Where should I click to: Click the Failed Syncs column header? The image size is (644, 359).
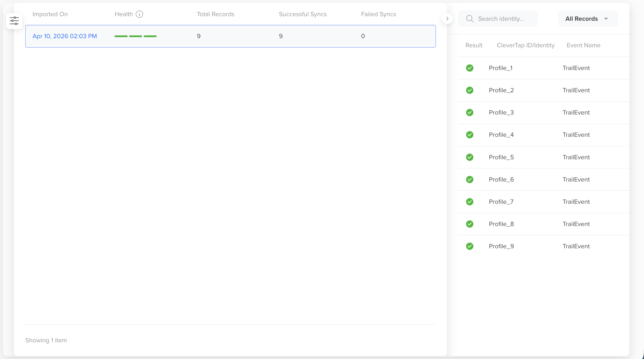pyautogui.click(x=378, y=14)
